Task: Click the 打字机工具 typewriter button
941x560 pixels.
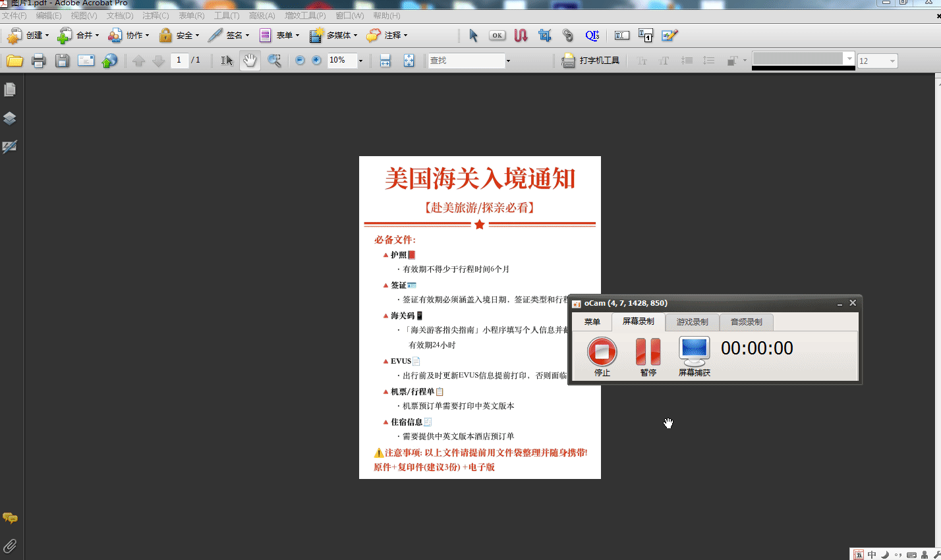Action: click(591, 61)
